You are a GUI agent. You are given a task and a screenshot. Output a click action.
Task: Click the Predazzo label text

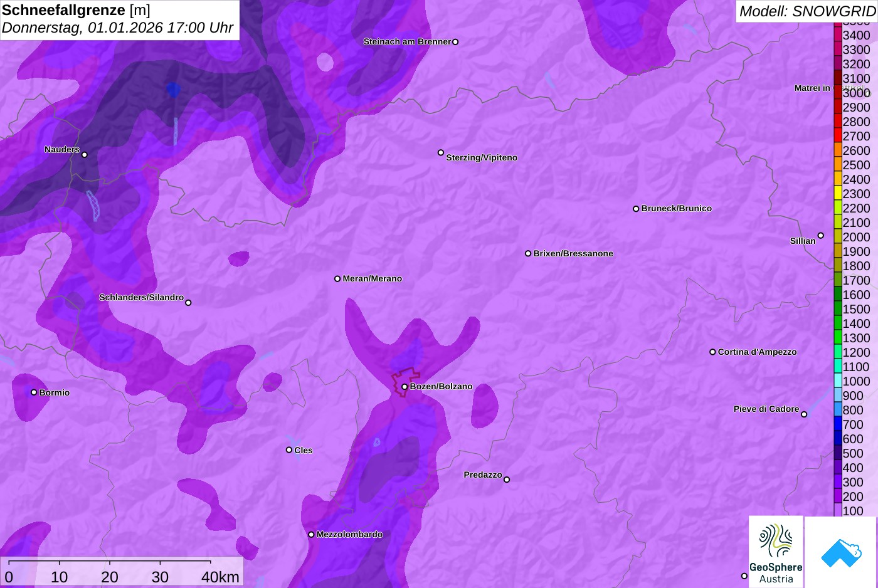483,475
